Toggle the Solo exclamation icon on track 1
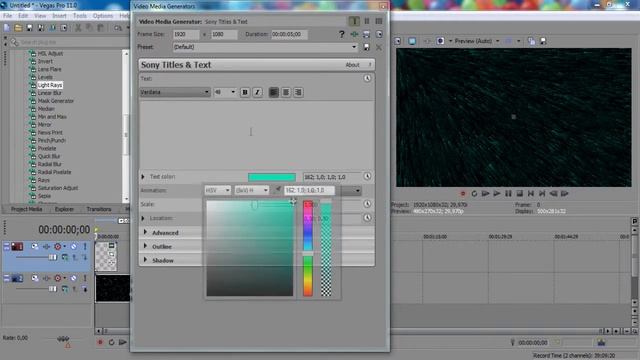 click(85, 246)
